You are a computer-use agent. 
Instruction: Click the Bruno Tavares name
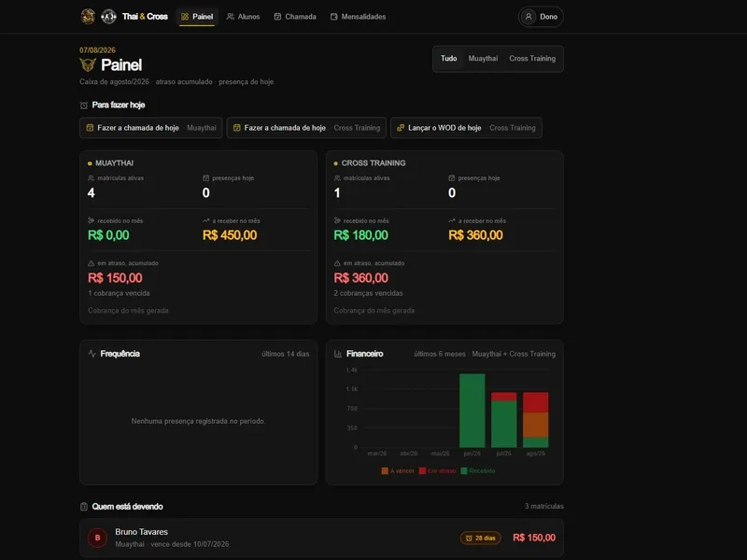pyautogui.click(x=142, y=532)
